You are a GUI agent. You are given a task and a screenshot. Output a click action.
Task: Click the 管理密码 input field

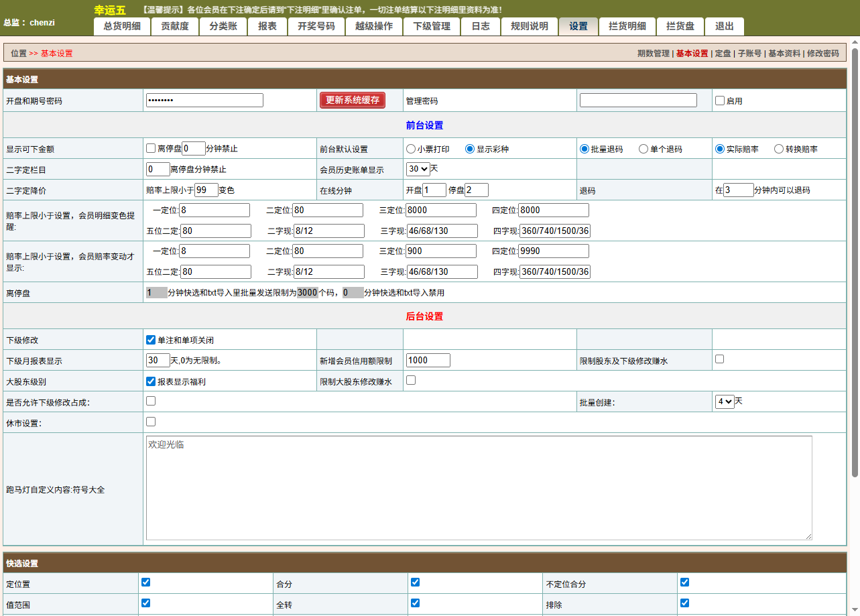tap(638, 101)
